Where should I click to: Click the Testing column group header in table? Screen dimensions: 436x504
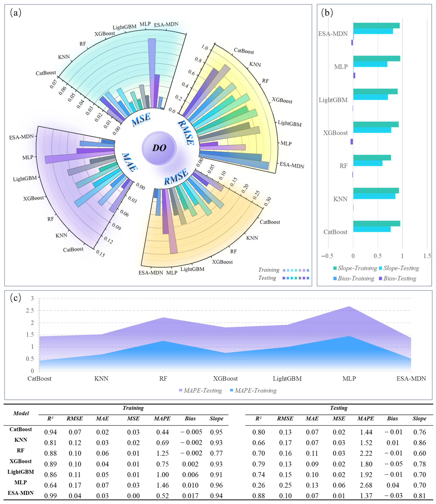tap(339, 408)
